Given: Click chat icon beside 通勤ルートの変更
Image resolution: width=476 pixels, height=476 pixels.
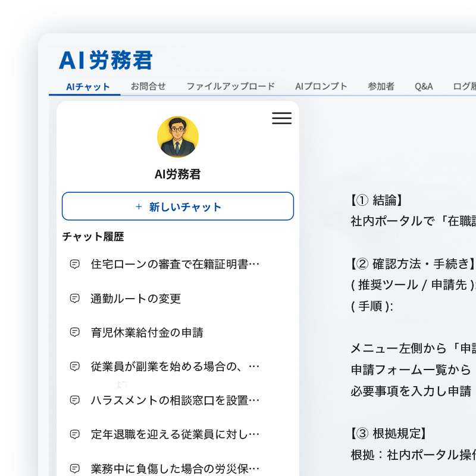Looking at the screenshot, I should [x=75, y=298].
